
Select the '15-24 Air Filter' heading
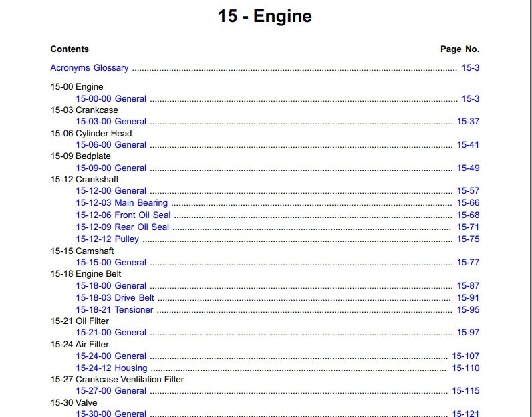tap(80, 344)
